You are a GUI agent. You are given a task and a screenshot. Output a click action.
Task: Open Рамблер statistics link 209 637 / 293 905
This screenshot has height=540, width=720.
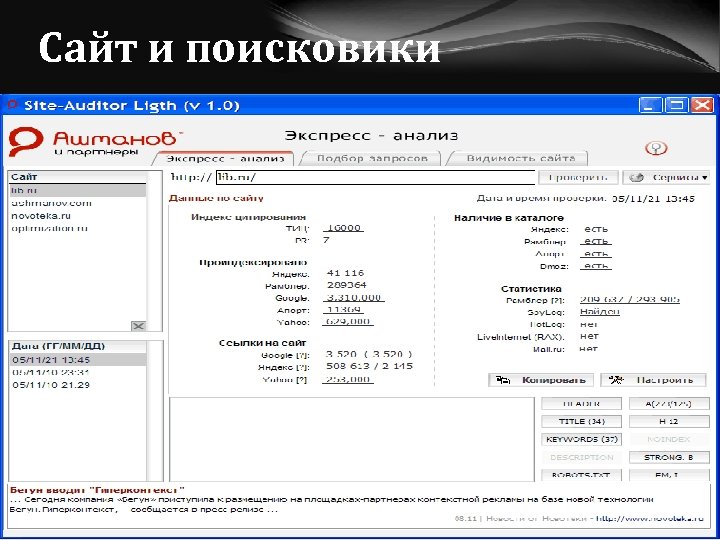pos(630,299)
